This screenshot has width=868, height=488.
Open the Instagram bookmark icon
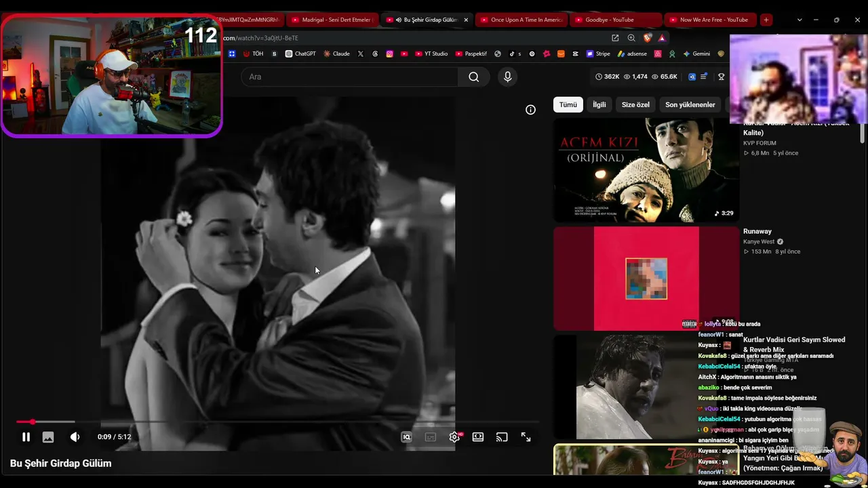(x=389, y=54)
